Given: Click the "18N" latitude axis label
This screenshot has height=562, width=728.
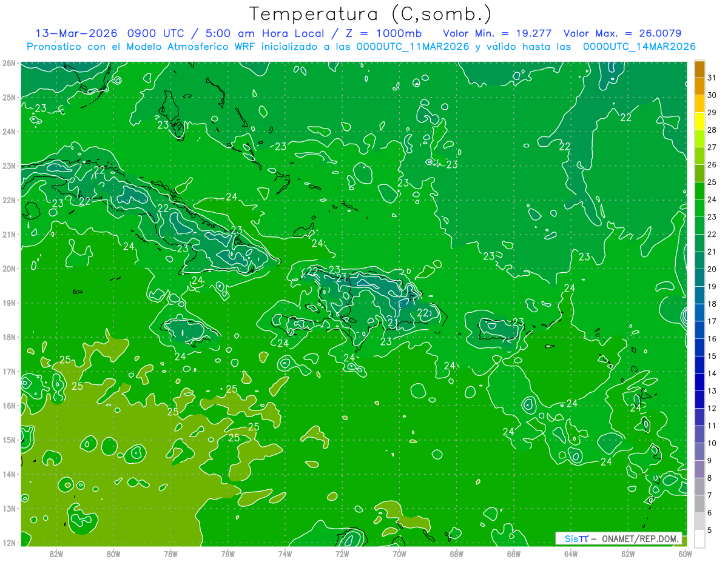Looking at the screenshot, I should pyautogui.click(x=9, y=337).
